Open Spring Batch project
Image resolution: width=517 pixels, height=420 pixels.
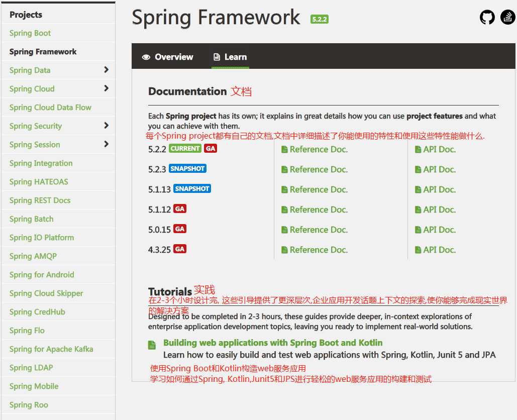click(31, 219)
